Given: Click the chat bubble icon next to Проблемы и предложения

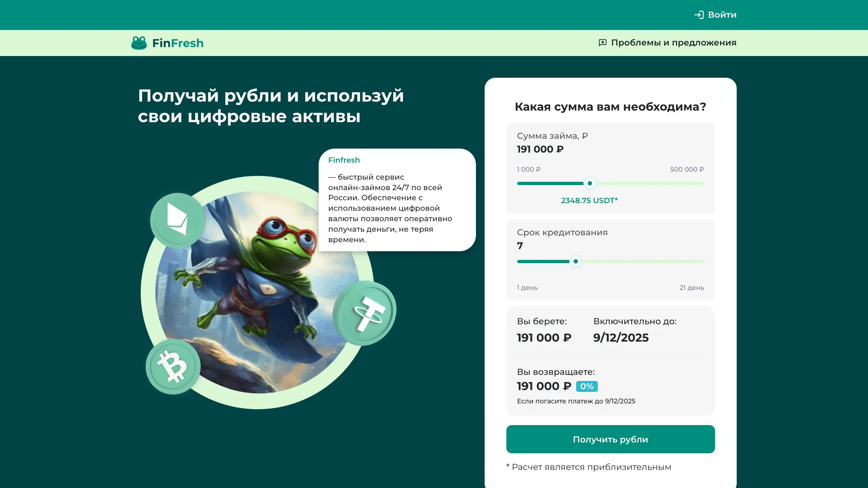Looking at the screenshot, I should coord(603,42).
